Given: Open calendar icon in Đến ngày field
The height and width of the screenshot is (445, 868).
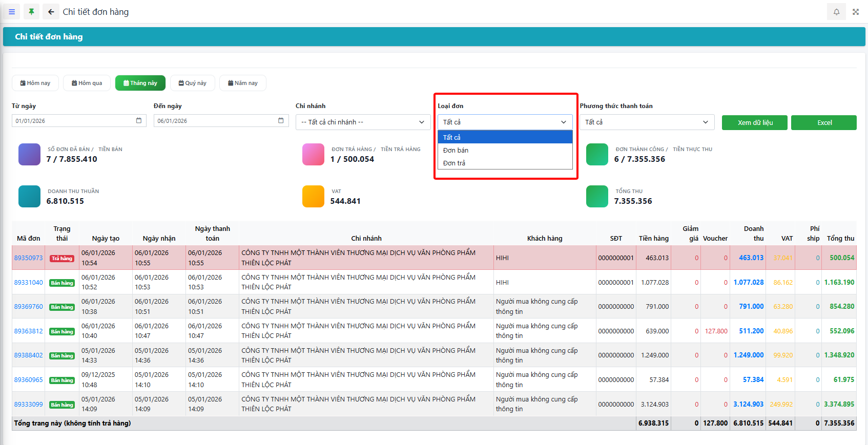Looking at the screenshot, I should coord(281,121).
